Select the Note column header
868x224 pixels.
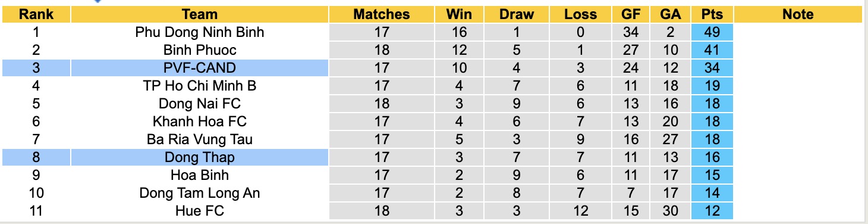click(798, 14)
